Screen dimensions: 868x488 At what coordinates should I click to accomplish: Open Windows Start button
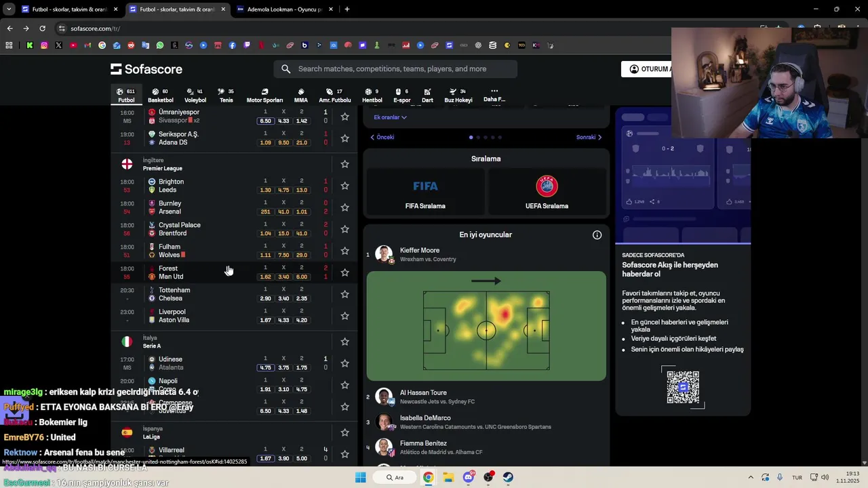361,477
